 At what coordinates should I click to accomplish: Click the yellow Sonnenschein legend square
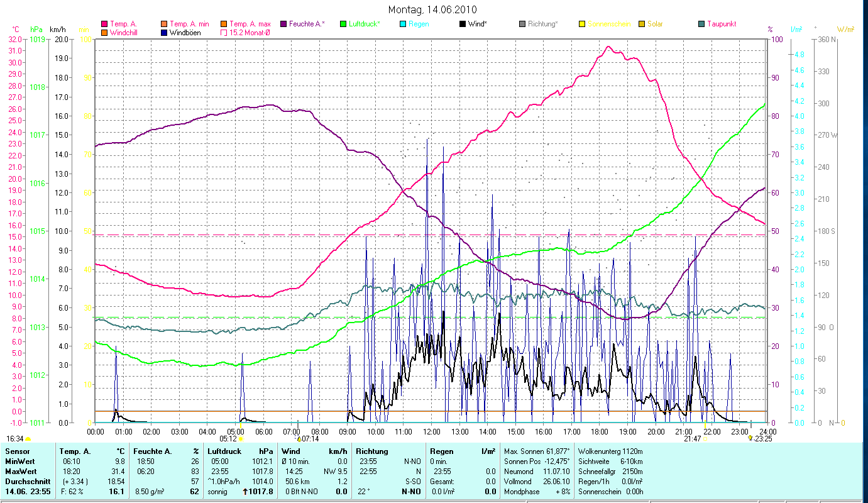(582, 24)
